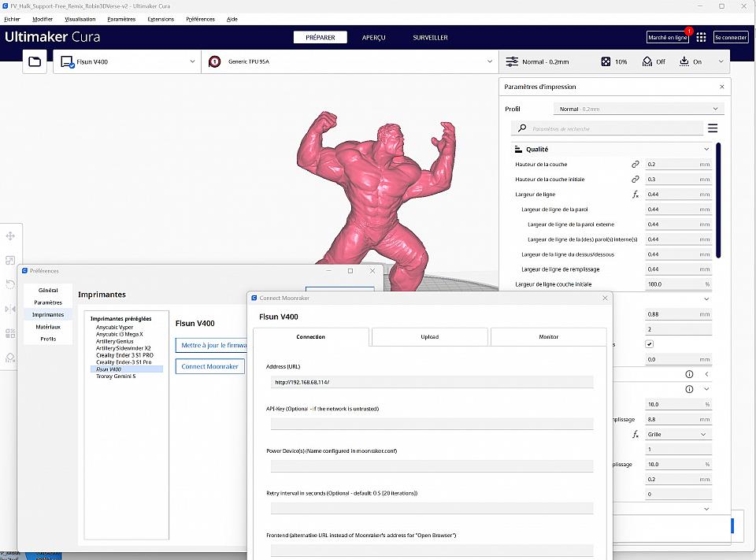
Task: Expand the Generic TPU 95A material dropdown
Action: (x=489, y=61)
